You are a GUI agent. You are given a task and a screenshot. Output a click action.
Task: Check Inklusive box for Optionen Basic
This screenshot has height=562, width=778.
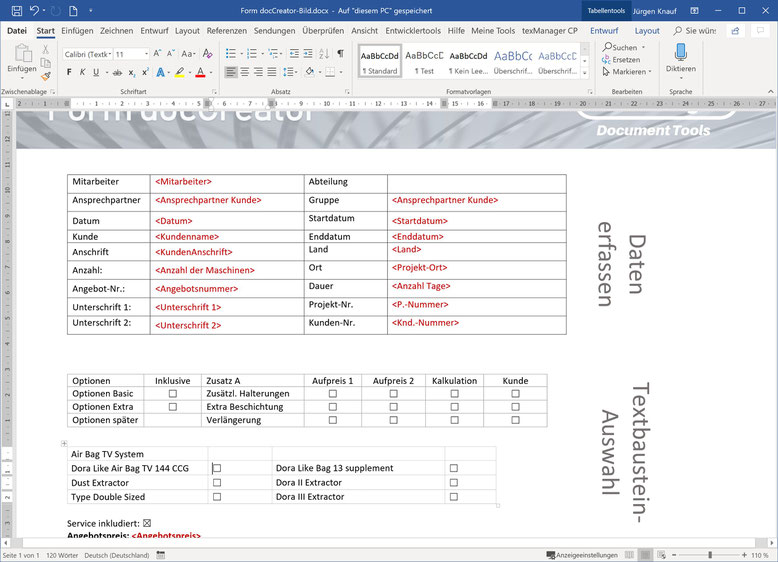173,394
